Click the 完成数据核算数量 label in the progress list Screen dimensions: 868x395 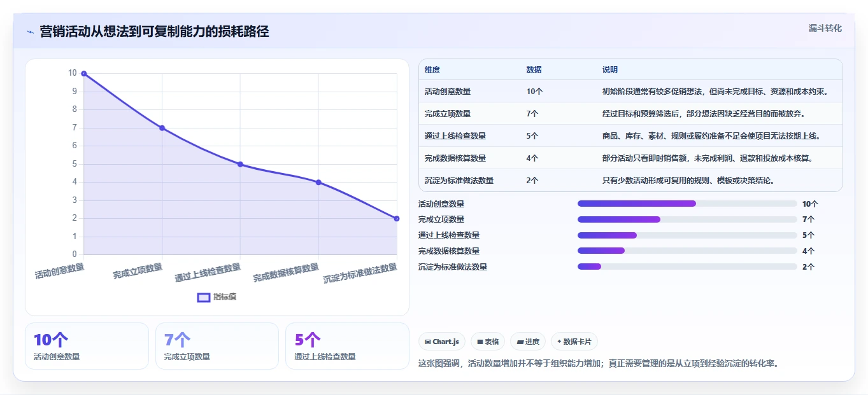[449, 251]
